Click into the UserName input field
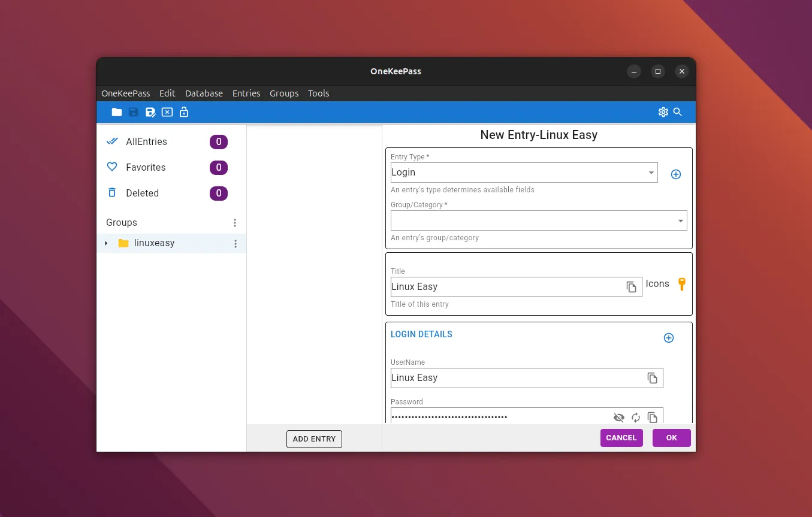The height and width of the screenshot is (517, 812). 515,378
